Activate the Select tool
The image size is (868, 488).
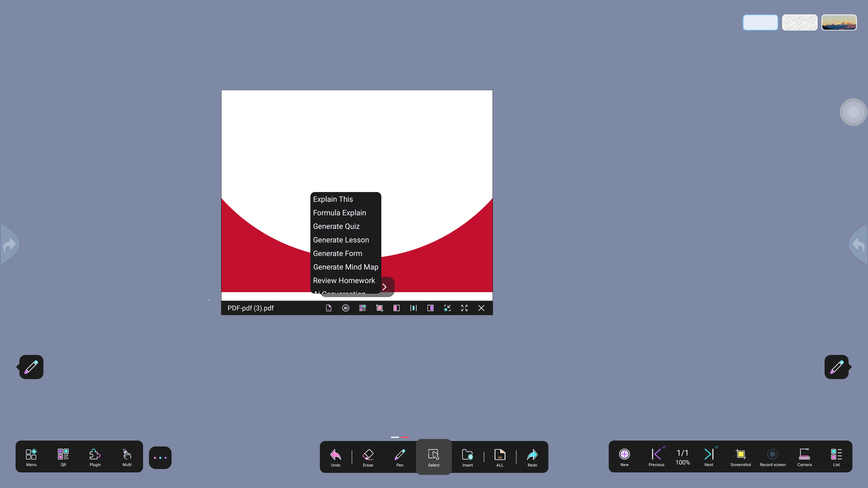click(x=434, y=457)
